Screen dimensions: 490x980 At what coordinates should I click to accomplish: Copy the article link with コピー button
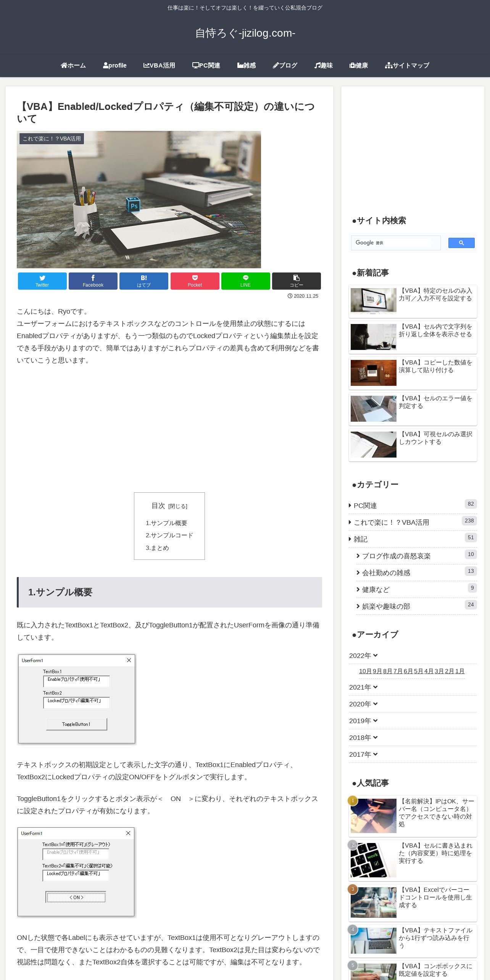tap(297, 281)
